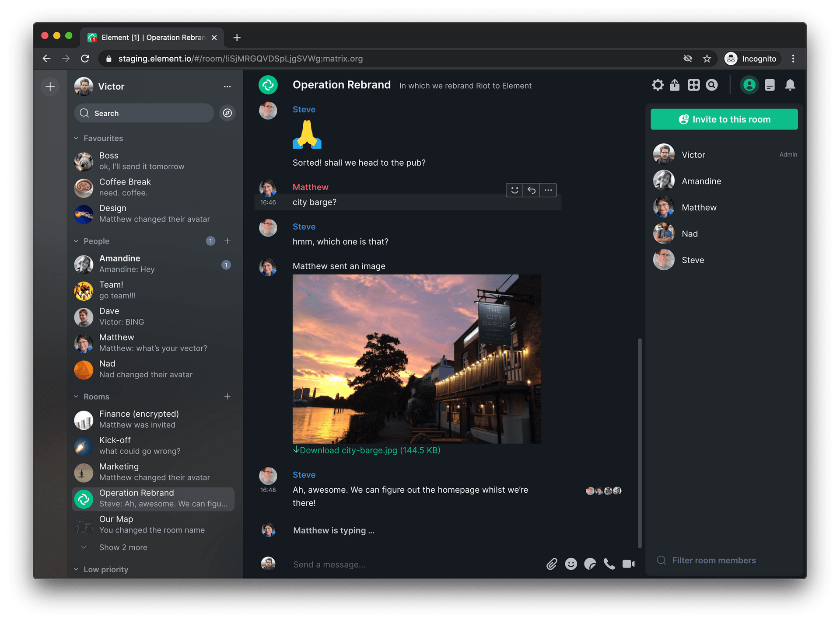This screenshot has width=840, height=623.
Task: Open Amandine direct chat
Action: pyautogui.click(x=153, y=264)
